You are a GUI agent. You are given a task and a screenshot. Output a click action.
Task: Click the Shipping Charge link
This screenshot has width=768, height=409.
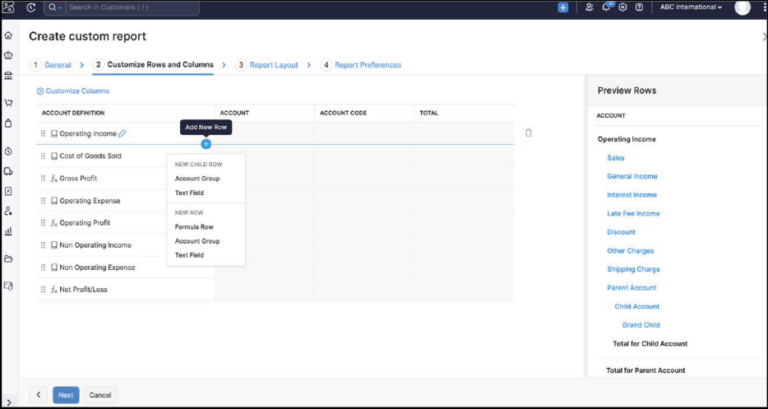pyautogui.click(x=633, y=269)
